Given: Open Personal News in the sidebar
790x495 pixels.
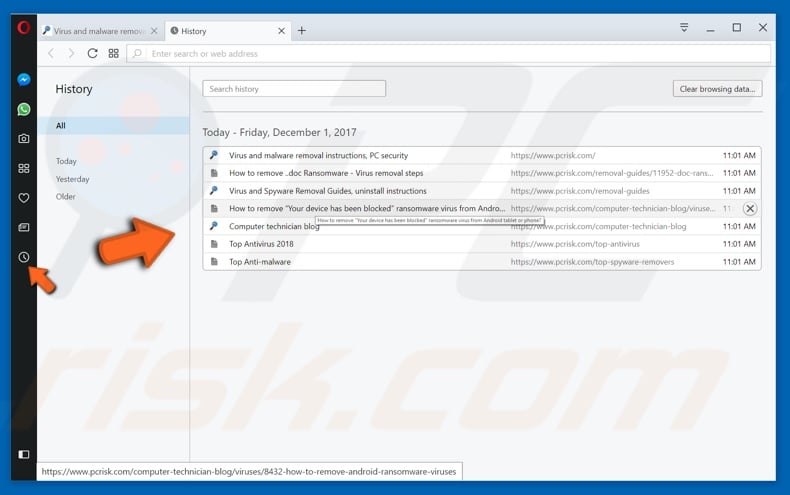Looking at the screenshot, I should (24, 228).
